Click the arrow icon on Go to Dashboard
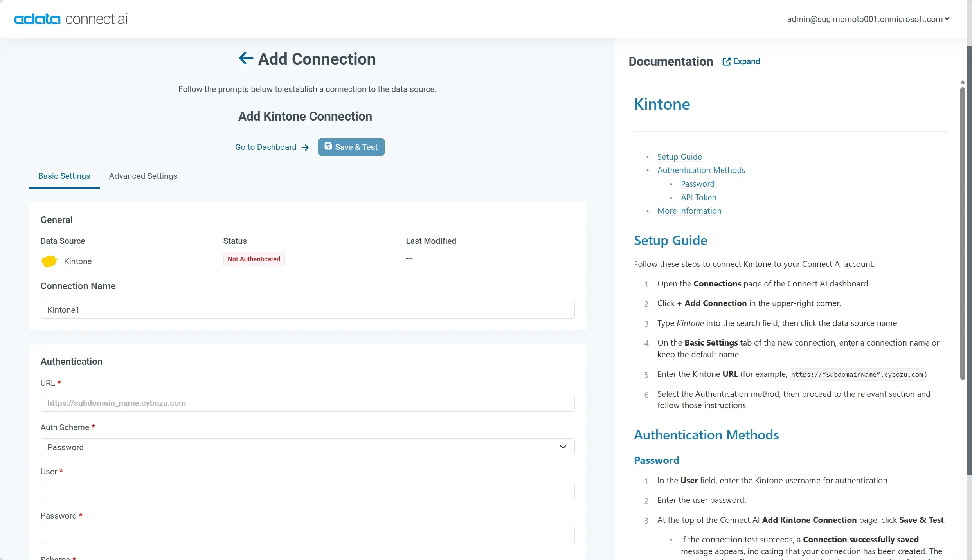 (305, 147)
